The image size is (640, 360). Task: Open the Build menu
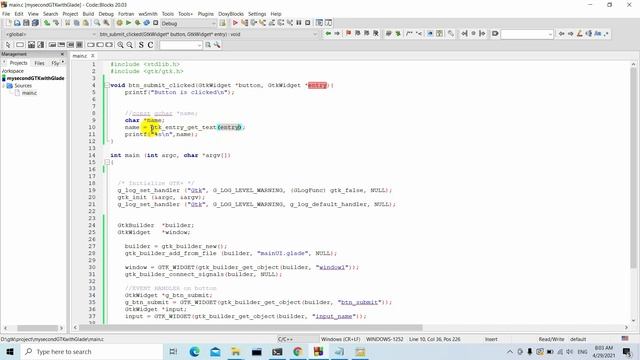click(x=88, y=14)
